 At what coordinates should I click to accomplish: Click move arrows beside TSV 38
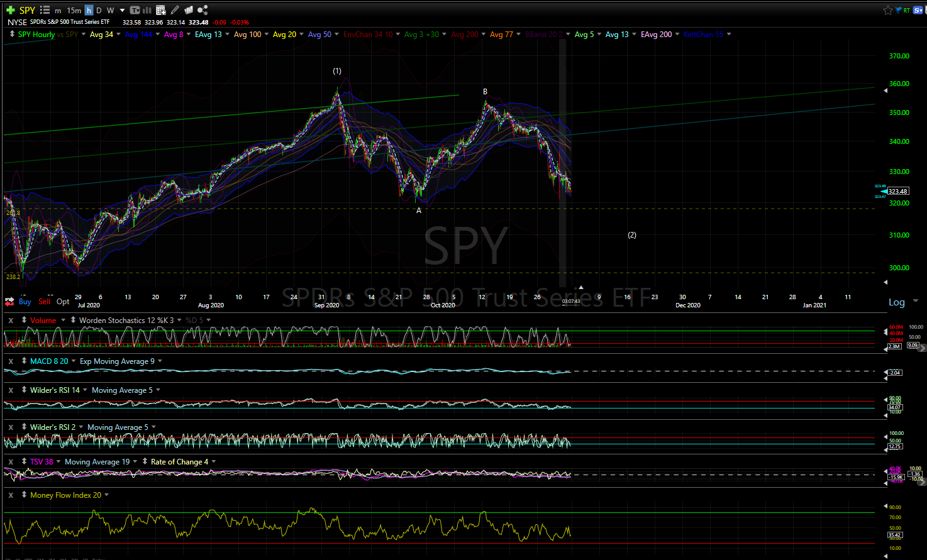point(24,462)
